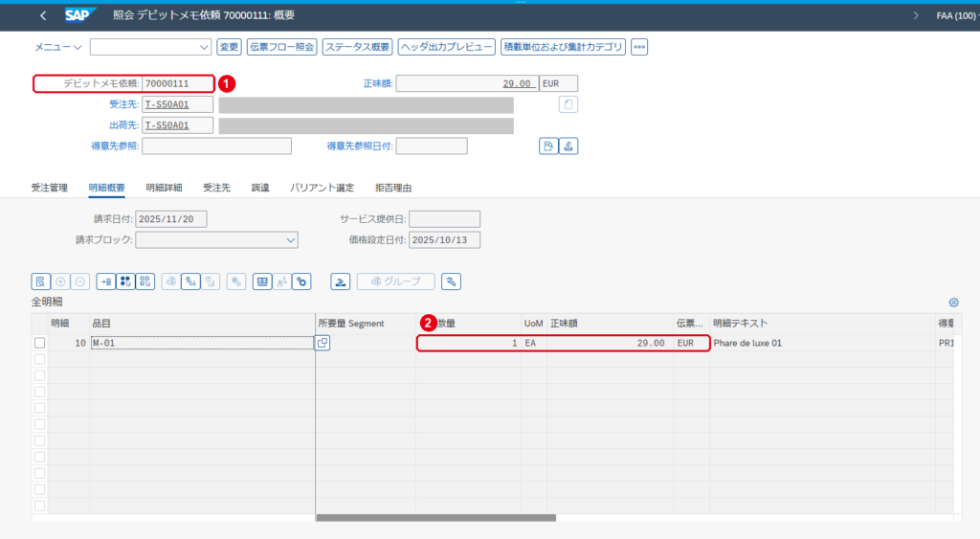Viewport: 980px width, 539px height.
Task: Select the checkbox for item 10 row
Action: pyautogui.click(x=40, y=343)
